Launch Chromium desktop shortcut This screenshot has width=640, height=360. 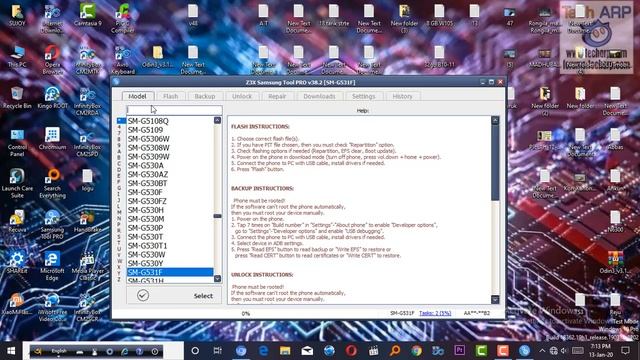[x=52, y=139]
